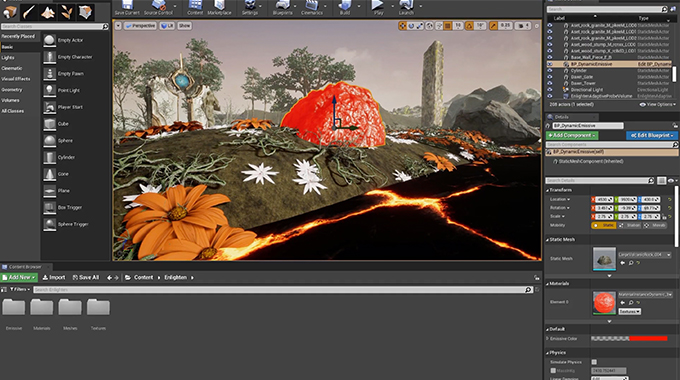Click Import in Content Browser

[54, 277]
